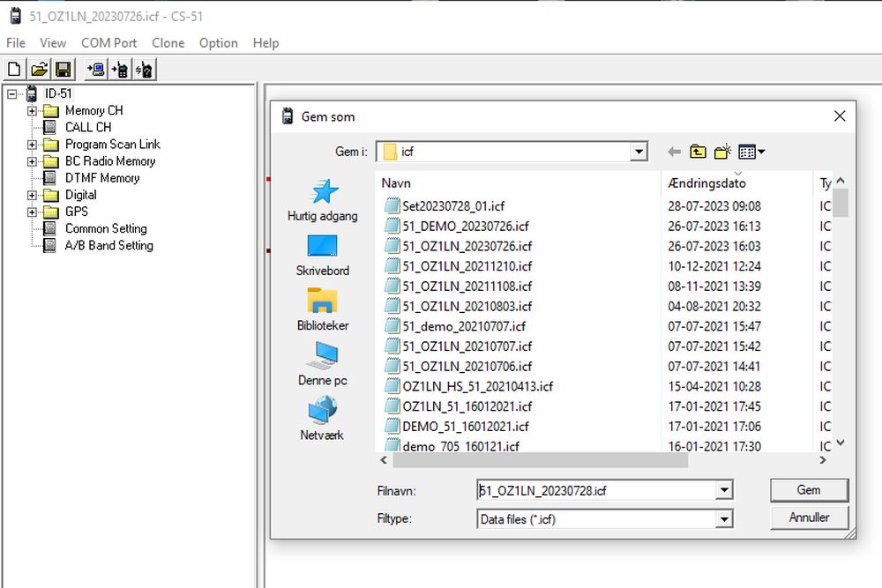Open the view menu icon in dialog
Image resolution: width=882 pixels, height=588 pixels.
751,152
